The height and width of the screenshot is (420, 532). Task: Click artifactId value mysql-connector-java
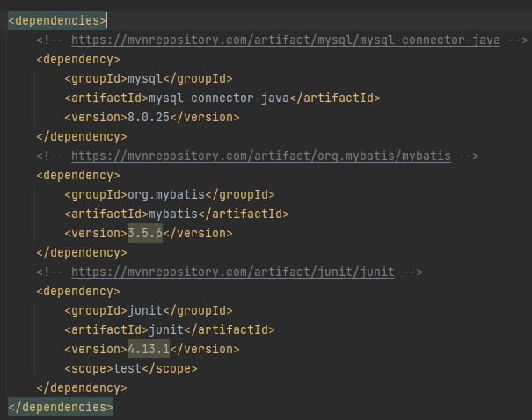point(219,98)
